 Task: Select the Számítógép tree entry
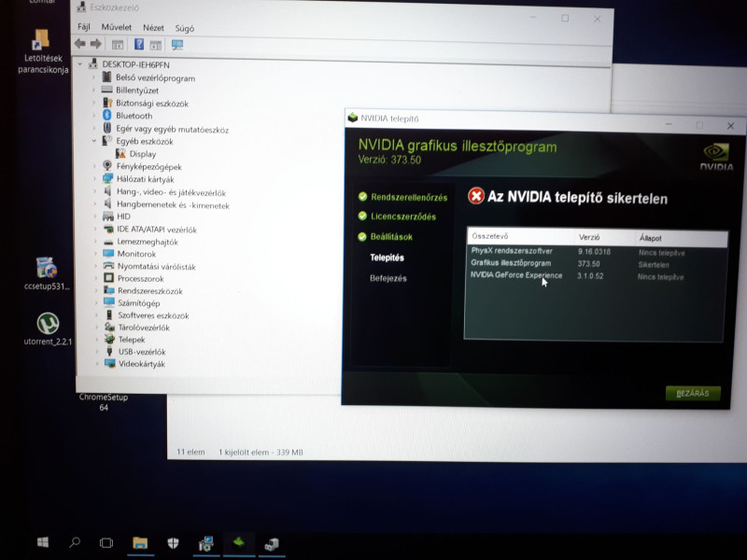pyautogui.click(x=138, y=302)
